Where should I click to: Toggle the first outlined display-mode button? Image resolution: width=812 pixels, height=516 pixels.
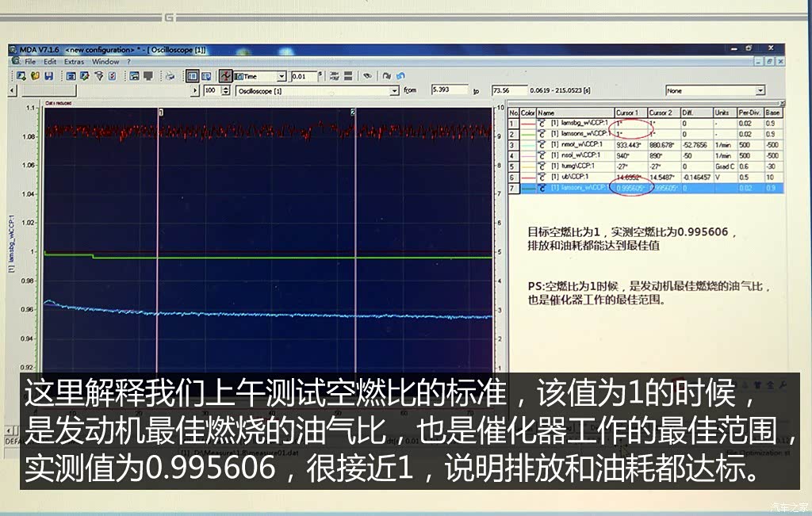coord(192,76)
